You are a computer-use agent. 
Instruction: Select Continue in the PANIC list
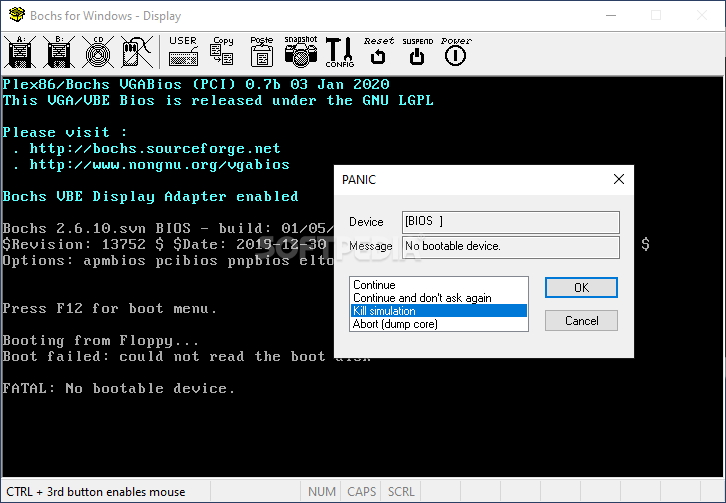438,285
